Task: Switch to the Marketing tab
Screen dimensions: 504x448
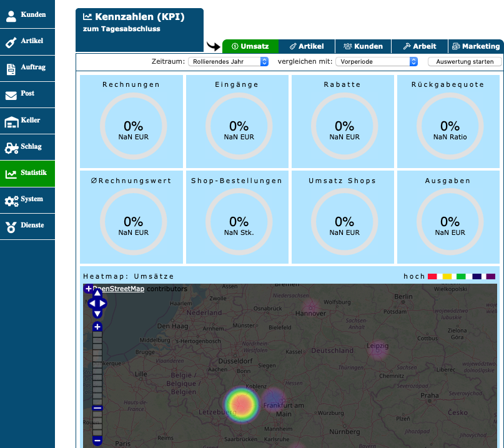Action: pyautogui.click(x=476, y=46)
